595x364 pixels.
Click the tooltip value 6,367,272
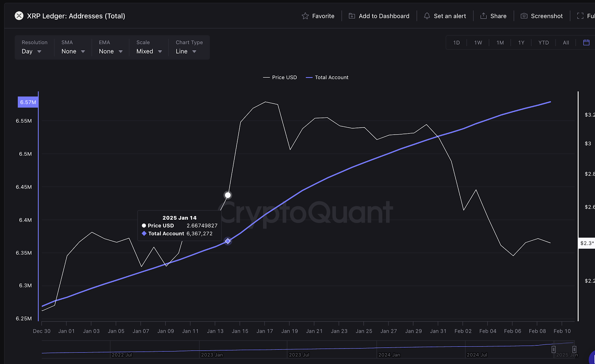click(x=199, y=233)
